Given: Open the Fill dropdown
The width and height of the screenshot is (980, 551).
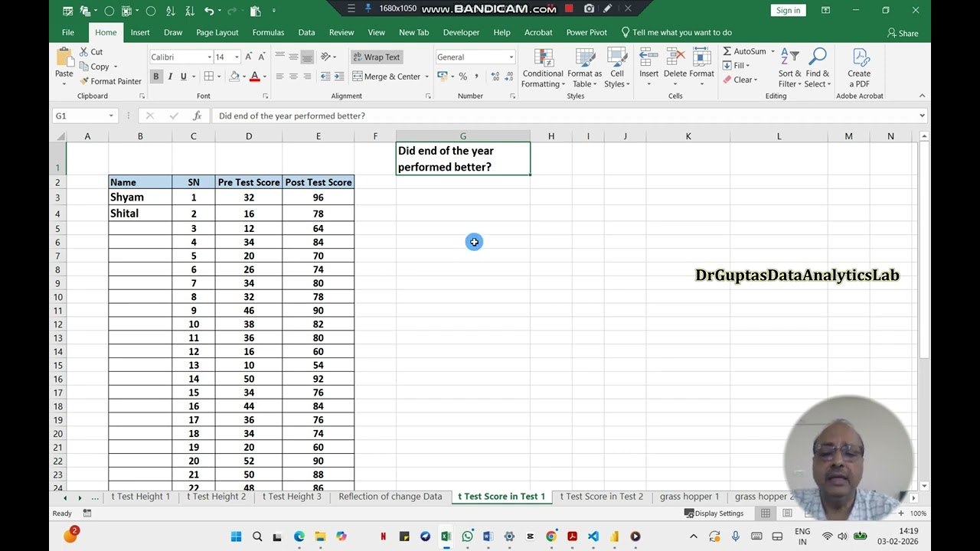Looking at the screenshot, I should (x=736, y=66).
